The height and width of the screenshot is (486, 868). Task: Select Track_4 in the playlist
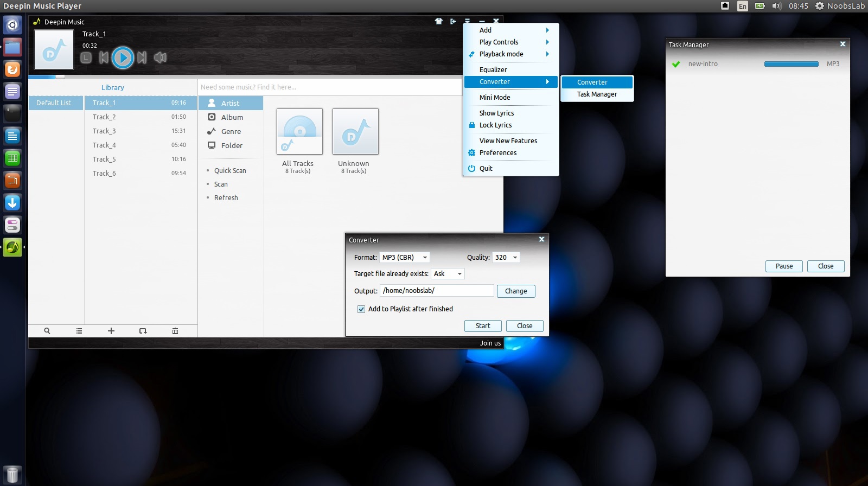click(141, 145)
